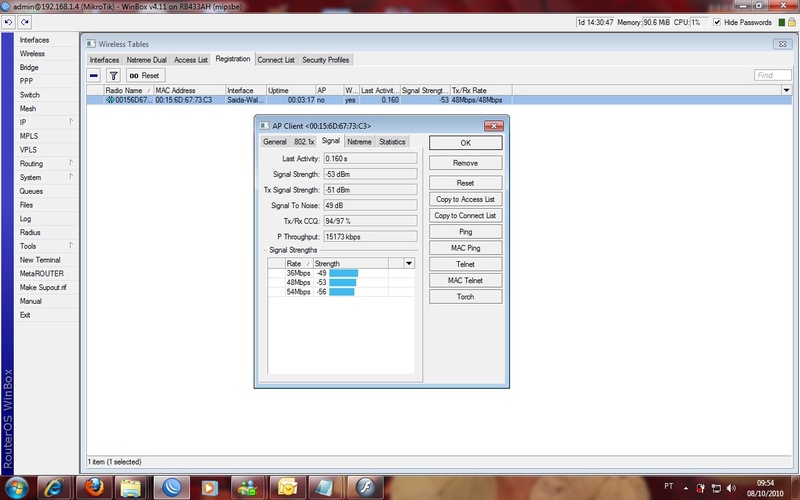Switch to the 802.1x tab in AP Client

pyautogui.click(x=304, y=142)
